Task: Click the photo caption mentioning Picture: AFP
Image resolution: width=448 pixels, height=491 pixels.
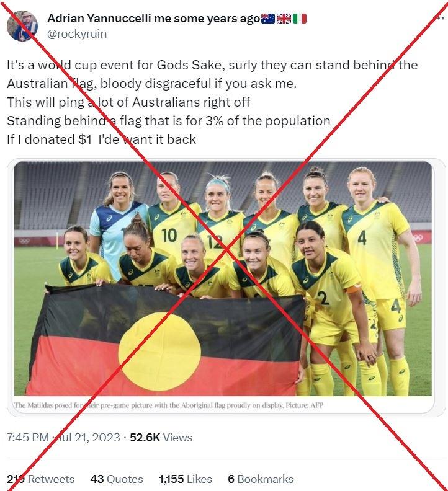Action: tap(168, 405)
